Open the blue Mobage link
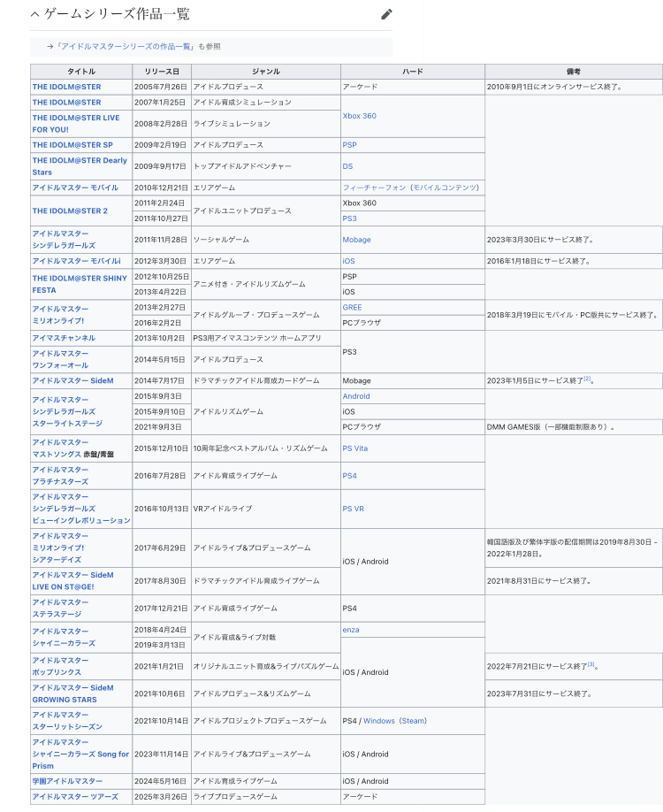This screenshot has height=812, width=663. coord(356,240)
